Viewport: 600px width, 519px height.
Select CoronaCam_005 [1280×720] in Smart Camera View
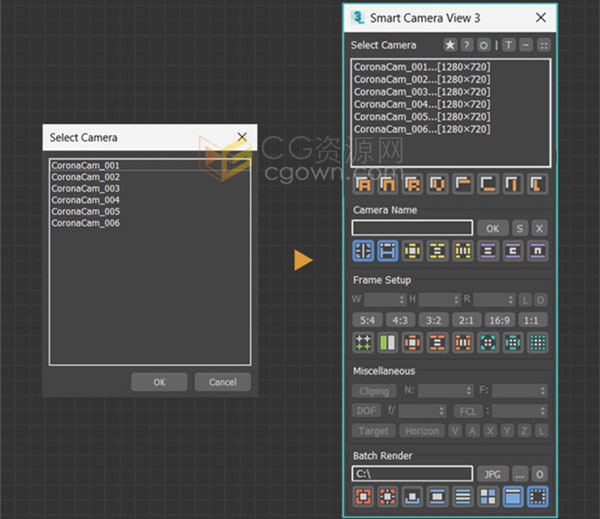pyautogui.click(x=421, y=117)
